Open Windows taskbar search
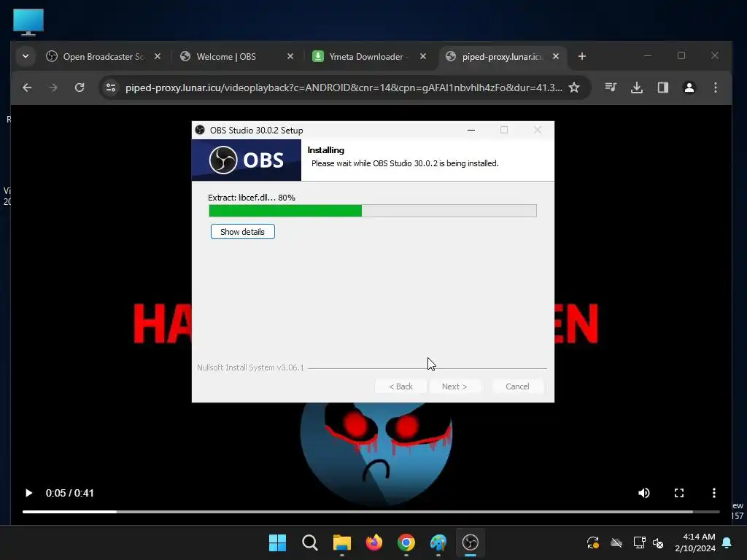The image size is (747, 560). click(309, 542)
